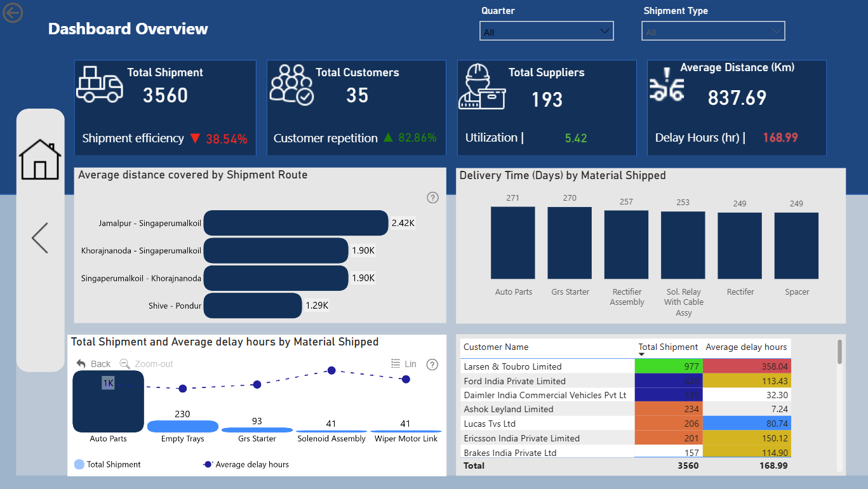Sort table by Average delay hours header
Screen dimensions: 868x489
[x=746, y=347]
